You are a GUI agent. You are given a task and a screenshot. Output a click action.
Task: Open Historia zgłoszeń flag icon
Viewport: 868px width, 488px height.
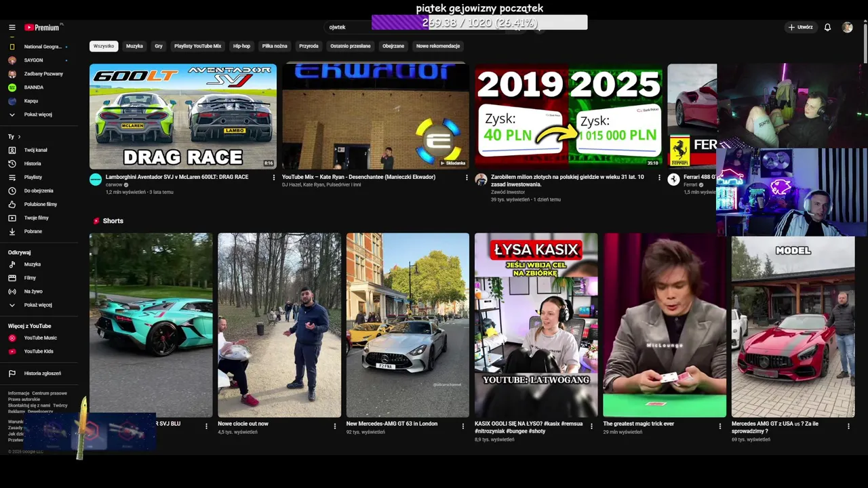click(12, 373)
